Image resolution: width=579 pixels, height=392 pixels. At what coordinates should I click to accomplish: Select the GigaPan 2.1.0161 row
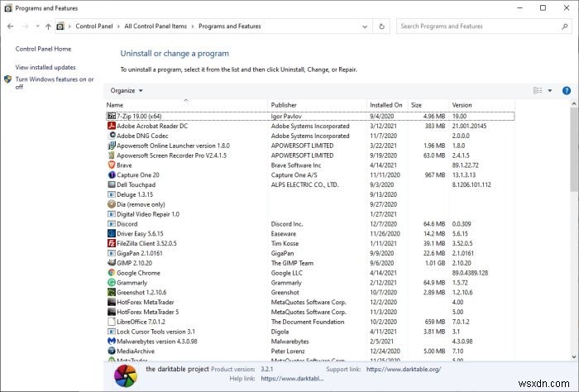pyautogui.click(x=310, y=253)
